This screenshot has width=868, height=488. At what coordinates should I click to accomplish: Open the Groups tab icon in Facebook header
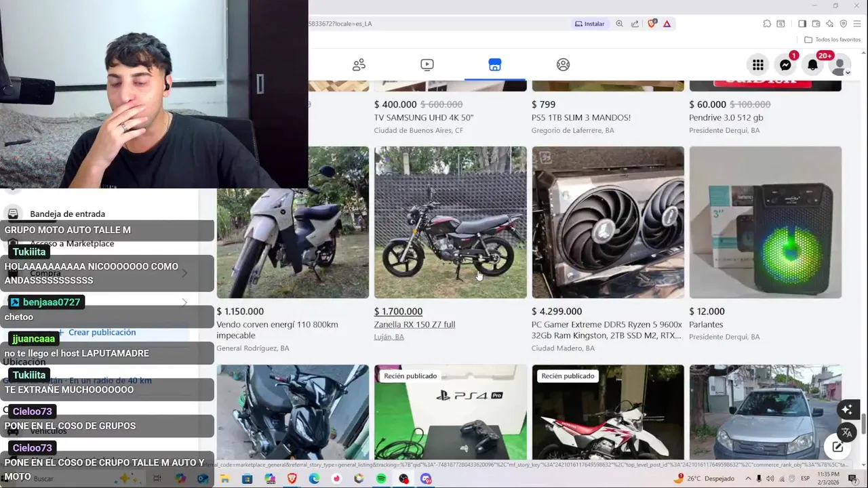[563, 65]
